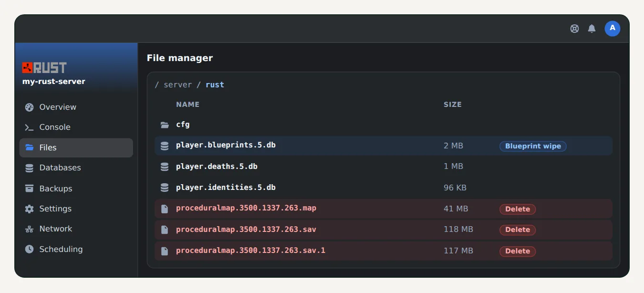Click the database icon beside player.deaths.5.db

(165, 167)
